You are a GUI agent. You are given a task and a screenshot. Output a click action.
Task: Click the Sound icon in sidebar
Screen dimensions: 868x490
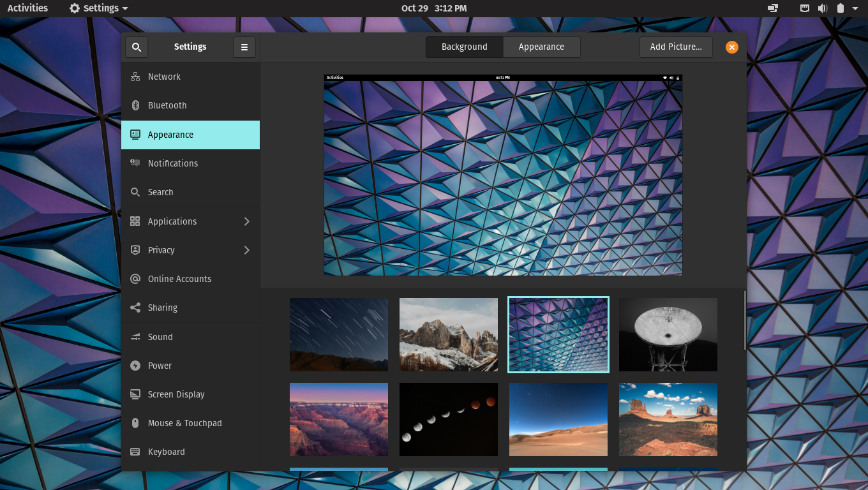(x=135, y=337)
